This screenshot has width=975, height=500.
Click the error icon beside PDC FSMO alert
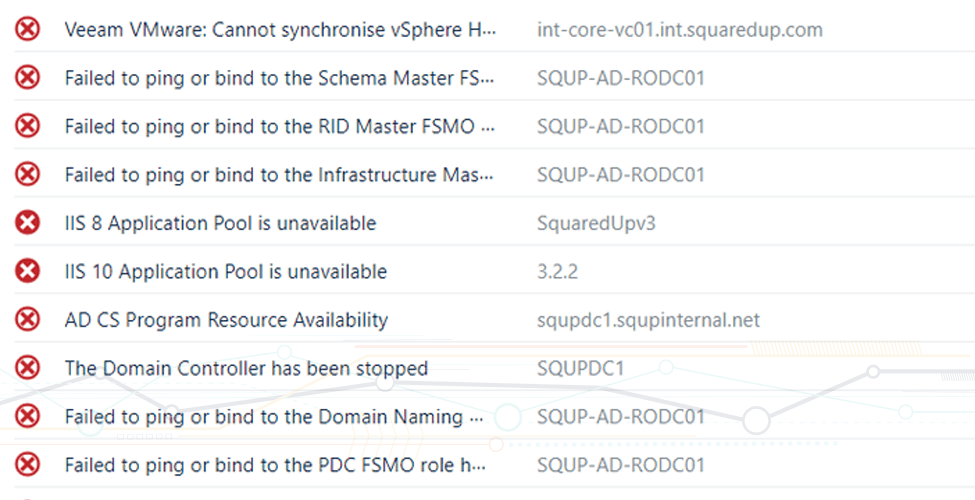(x=28, y=465)
